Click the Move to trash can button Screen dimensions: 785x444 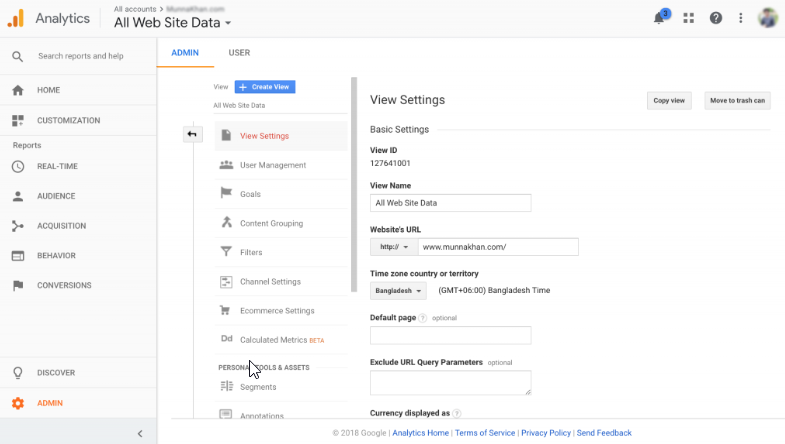point(737,100)
